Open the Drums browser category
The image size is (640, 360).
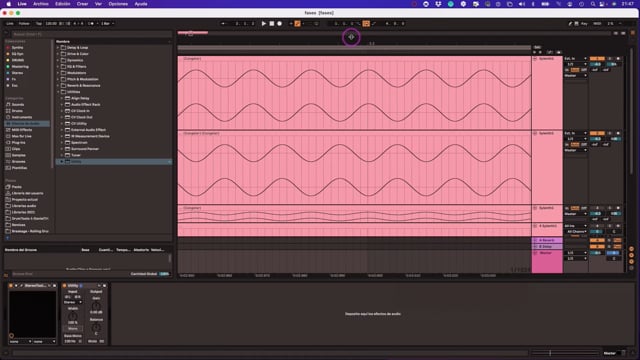click(x=17, y=111)
